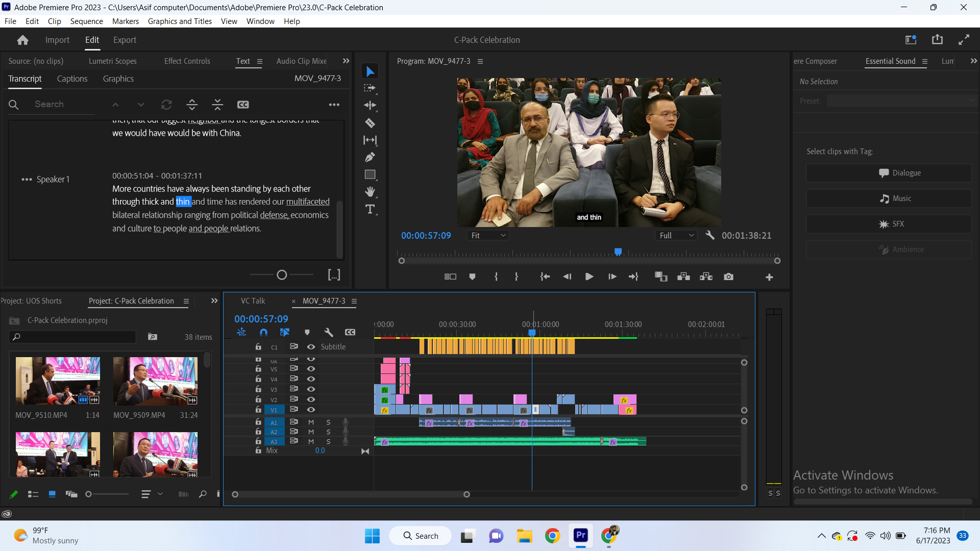This screenshot has height=551, width=980.
Task: Click the Home icon
Action: tap(22, 40)
